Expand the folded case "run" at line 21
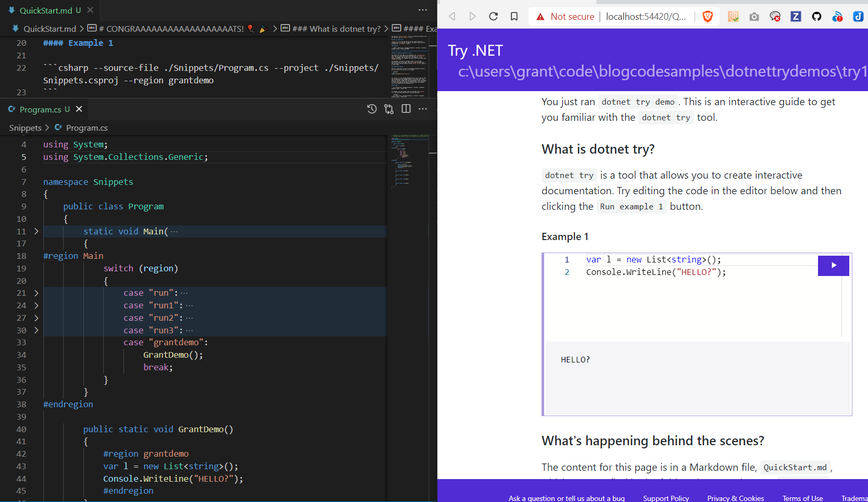This screenshot has width=868, height=502. [x=36, y=293]
